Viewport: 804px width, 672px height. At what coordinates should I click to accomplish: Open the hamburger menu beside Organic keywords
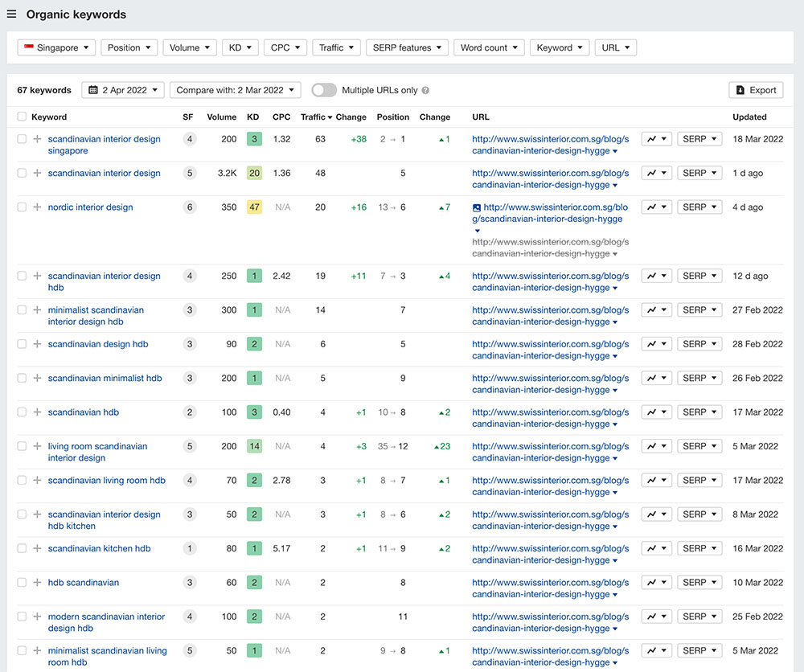pos(11,14)
